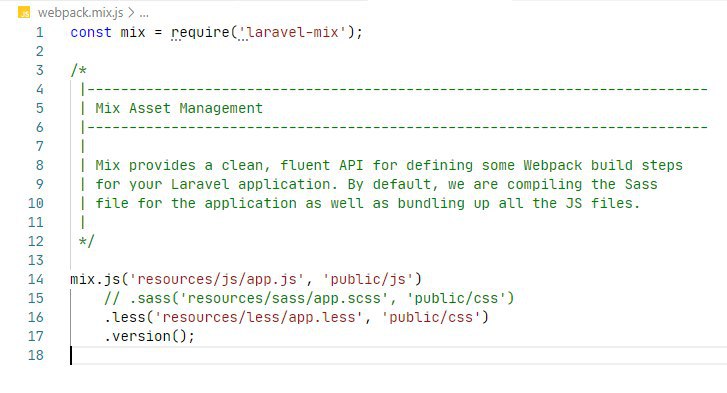This screenshot has width=727, height=393.
Task: Click line number 3 in gutter
Action: 40,70
